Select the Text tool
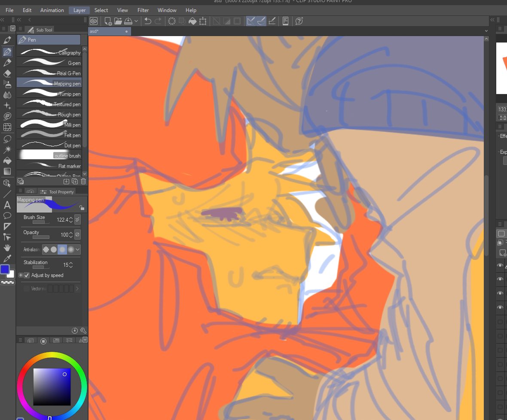Image resolution: width=507 pixels, height=420 pixels. pos(7,205)
